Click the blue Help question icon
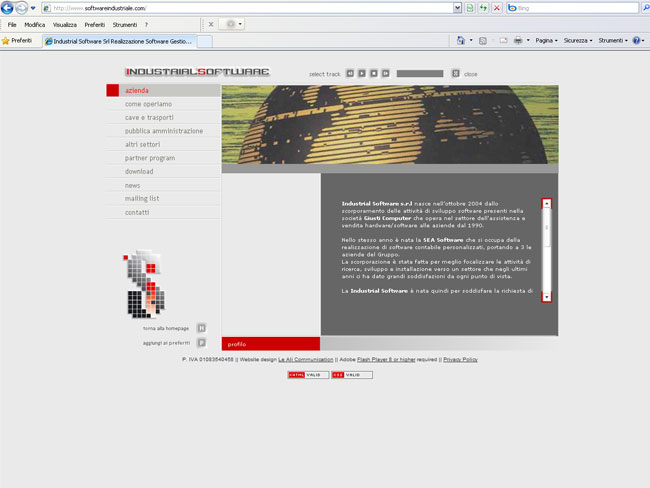The image size is (650, 488). (636, 40)
